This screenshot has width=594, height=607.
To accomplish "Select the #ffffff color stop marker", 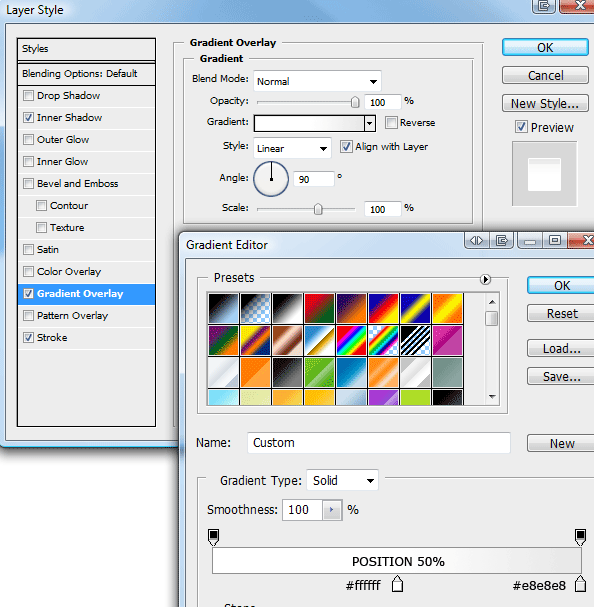I will 397,584.
